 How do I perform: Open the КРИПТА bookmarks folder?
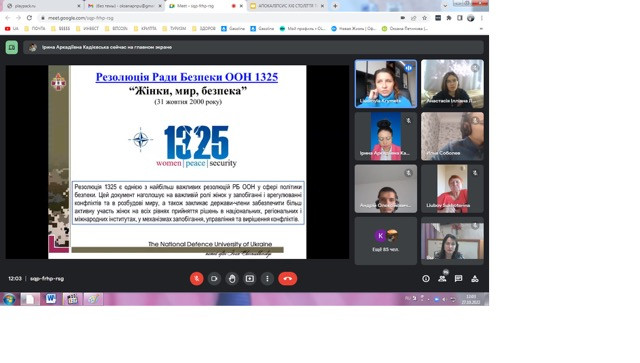point(145,29)
